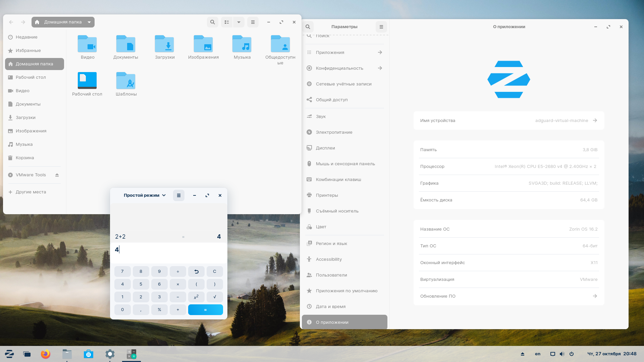This screenshot has height=362, width=644.
Task: Click the Firefox browser icon in taskbar
Action: click(45, 354)
